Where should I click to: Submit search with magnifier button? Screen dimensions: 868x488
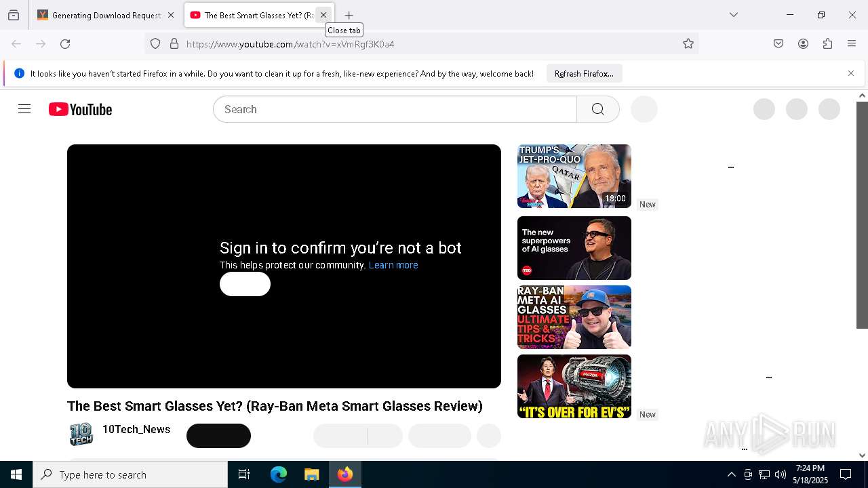[x=597, y=109]
